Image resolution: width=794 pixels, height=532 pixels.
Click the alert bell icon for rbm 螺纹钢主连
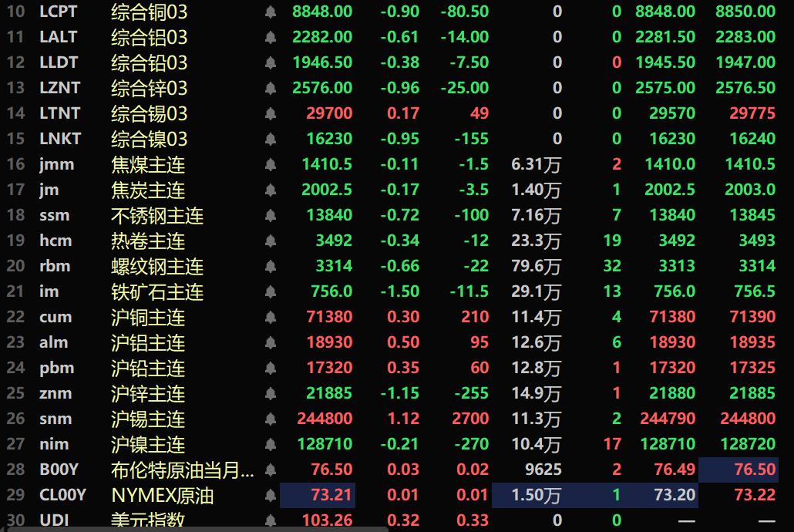pos(270,266)
